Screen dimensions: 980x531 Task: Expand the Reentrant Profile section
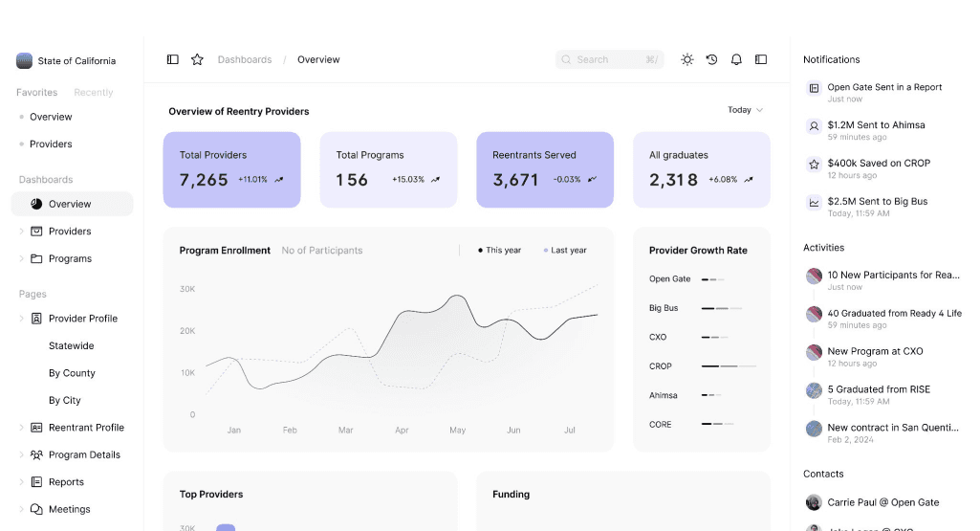[x=21, y=428]
